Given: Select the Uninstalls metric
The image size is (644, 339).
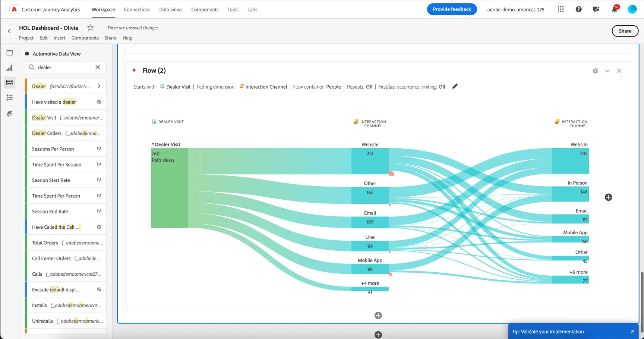Looking at the screenshot, I should (66, 321).
